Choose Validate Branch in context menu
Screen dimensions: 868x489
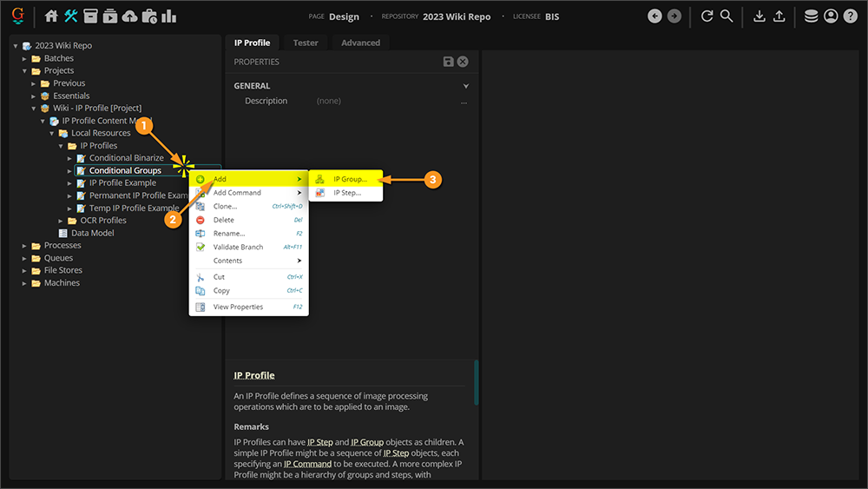(x=248, y=247)
